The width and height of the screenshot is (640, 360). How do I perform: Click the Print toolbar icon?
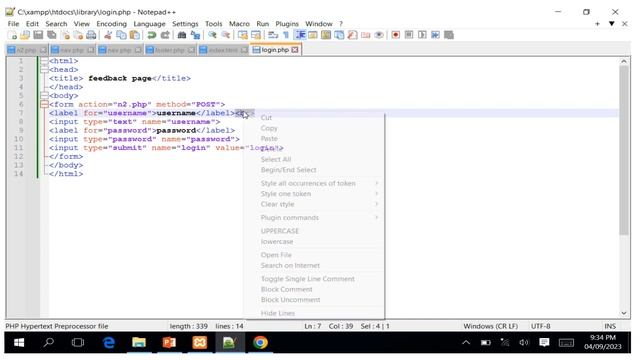coord(91,35)
